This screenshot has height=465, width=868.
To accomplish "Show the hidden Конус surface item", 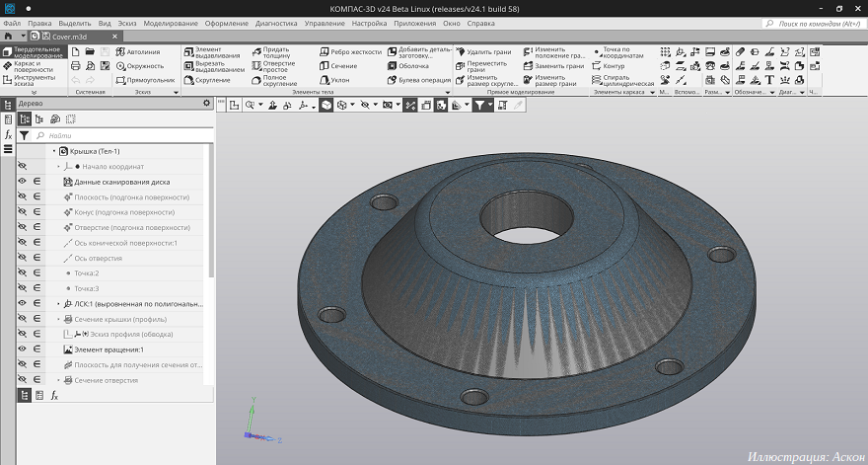I will [22, 212].
